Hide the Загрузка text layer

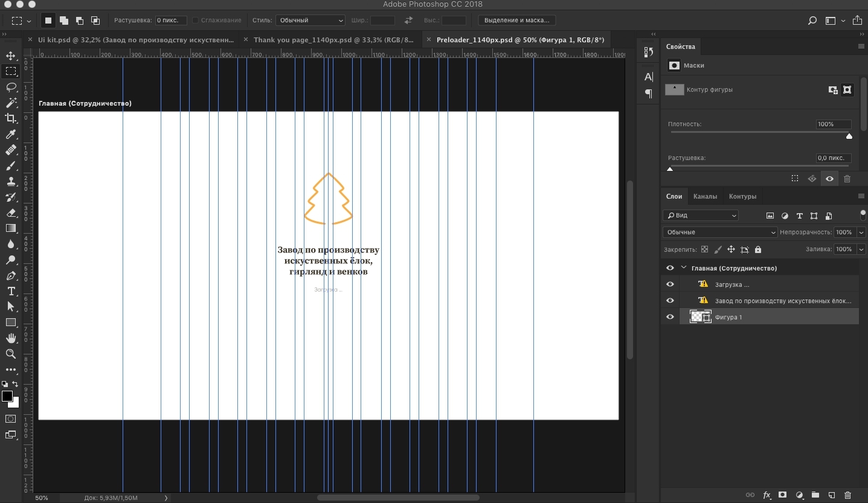tap(670, 284)
